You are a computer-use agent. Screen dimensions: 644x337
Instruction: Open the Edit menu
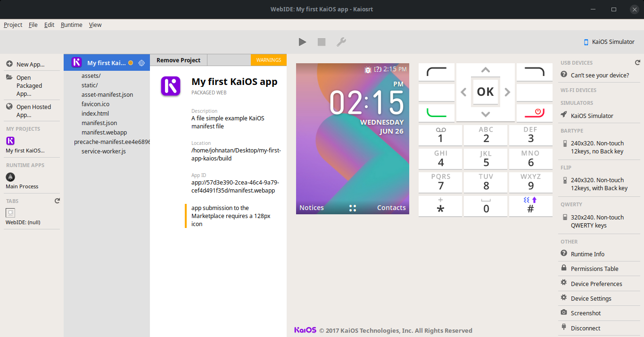click(50, 25)
